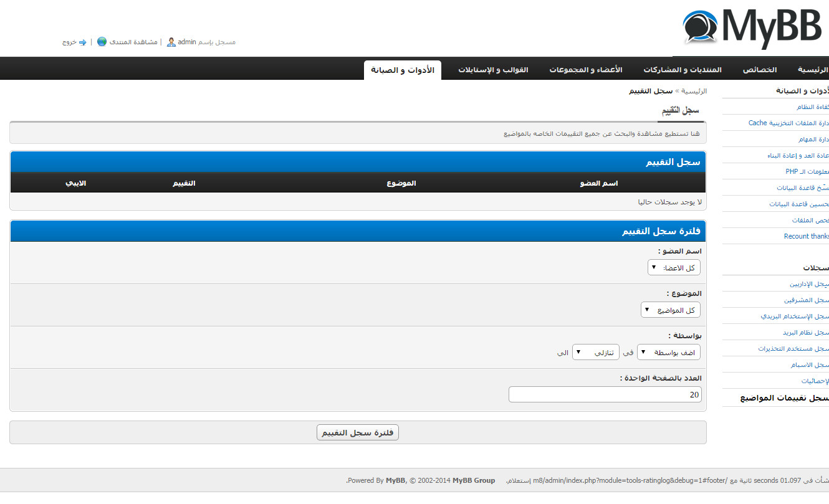Click the logout arrow icon beside خروج
Image resolution: width=829 pixels, height=504 pixels.
[x=82, y=42]
